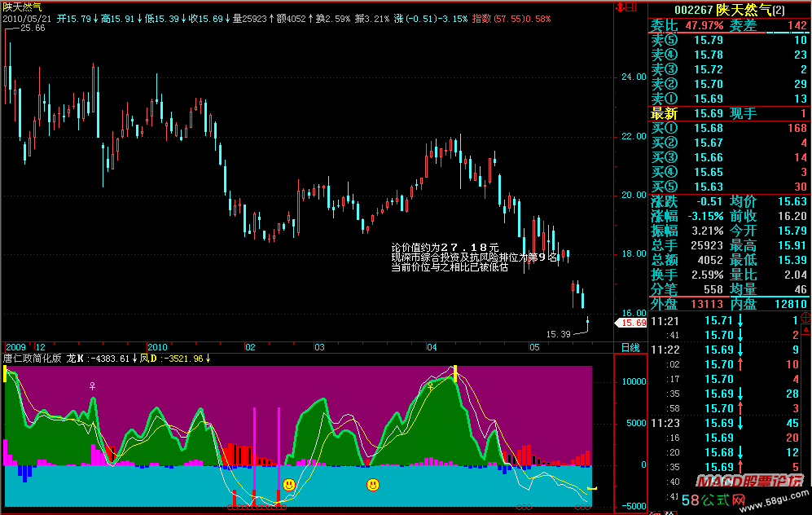
Task: Click the yellow ♀ marker near the December peak
Action: (x=92, y=386)
